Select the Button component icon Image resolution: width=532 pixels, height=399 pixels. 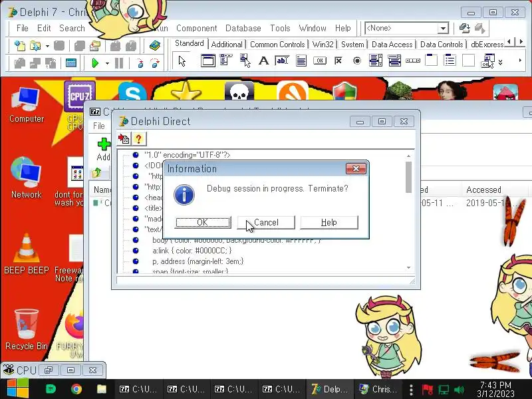[320, 61]
